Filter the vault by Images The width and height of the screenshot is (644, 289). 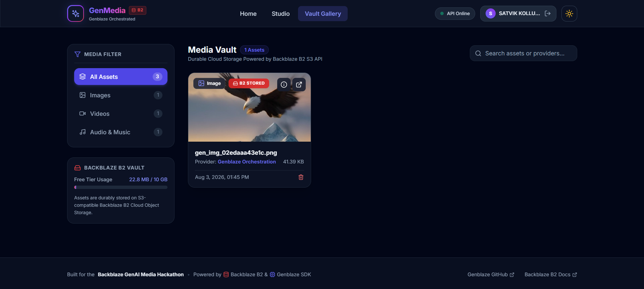coord(121,95)
